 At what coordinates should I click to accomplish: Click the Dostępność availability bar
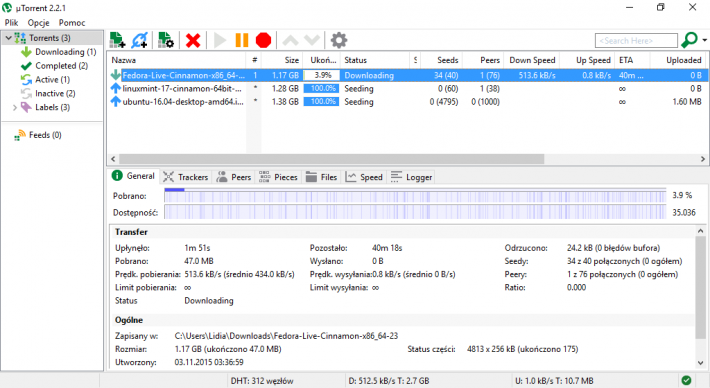415,212
